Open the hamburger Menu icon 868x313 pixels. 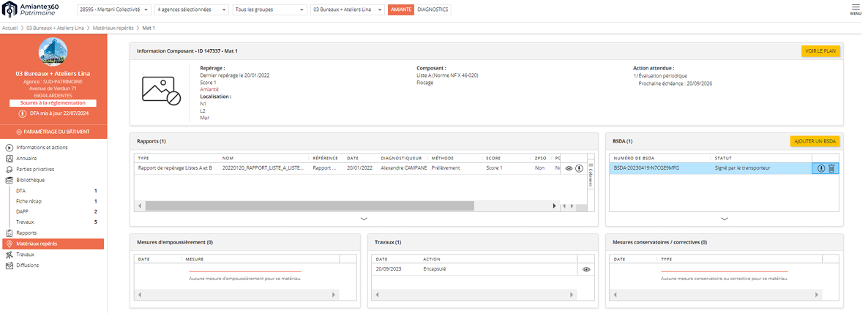(x=855, y=9)
